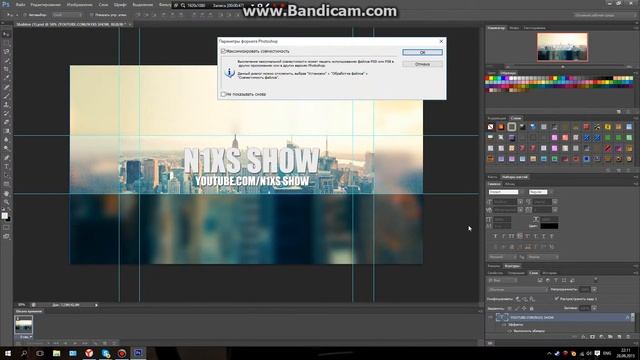640x360 pixels.
Task: Select the Clone Stamp tool
Action: coord(6,104)
